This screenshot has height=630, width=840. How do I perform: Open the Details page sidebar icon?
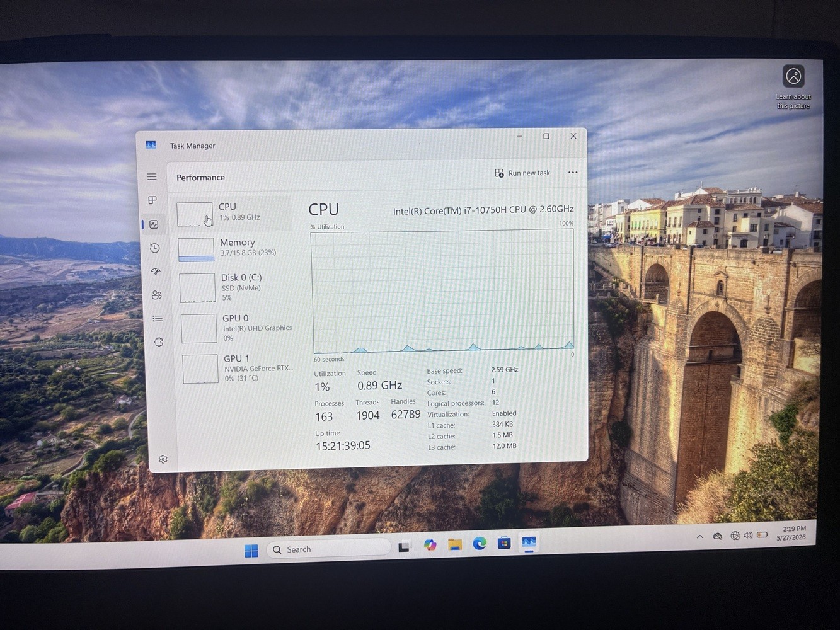(x=158, y=318)
